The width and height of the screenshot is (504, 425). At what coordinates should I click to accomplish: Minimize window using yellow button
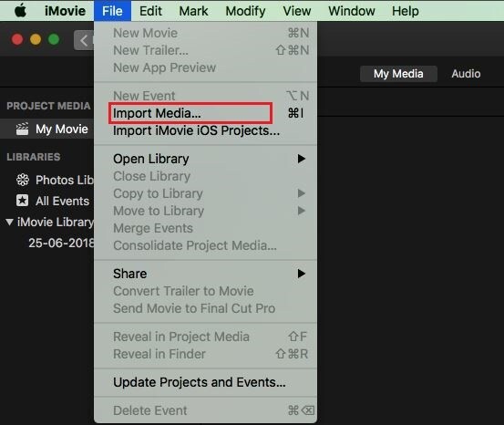pyautogui.click(x=36, y=39)
